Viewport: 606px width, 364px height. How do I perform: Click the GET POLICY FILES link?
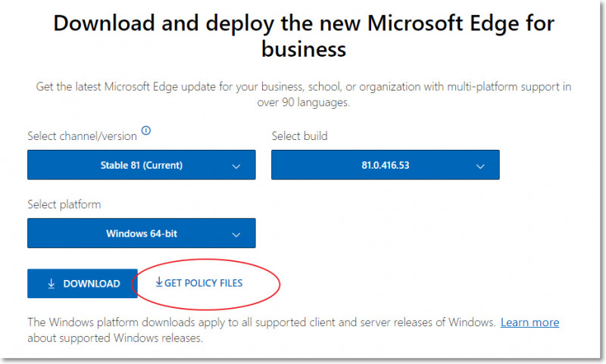pyautogui.click(x=199, y=283)
